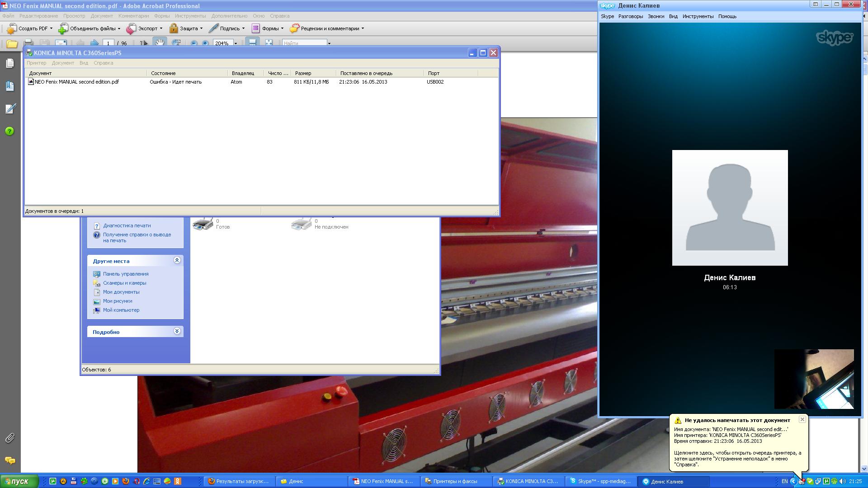Viewport: 868px width, 488px height.
Task: Click the open folder toolbar icon
Action: pos(12,44)
